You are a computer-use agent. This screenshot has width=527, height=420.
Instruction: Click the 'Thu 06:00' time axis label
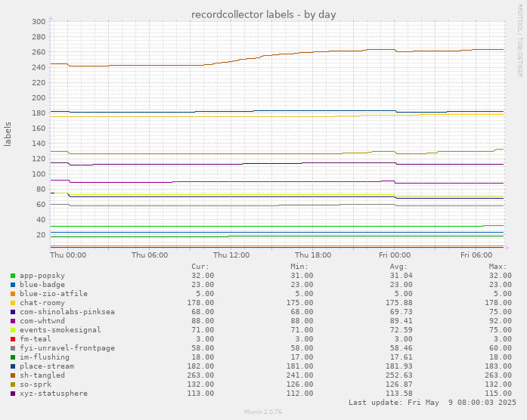[150, 255]
